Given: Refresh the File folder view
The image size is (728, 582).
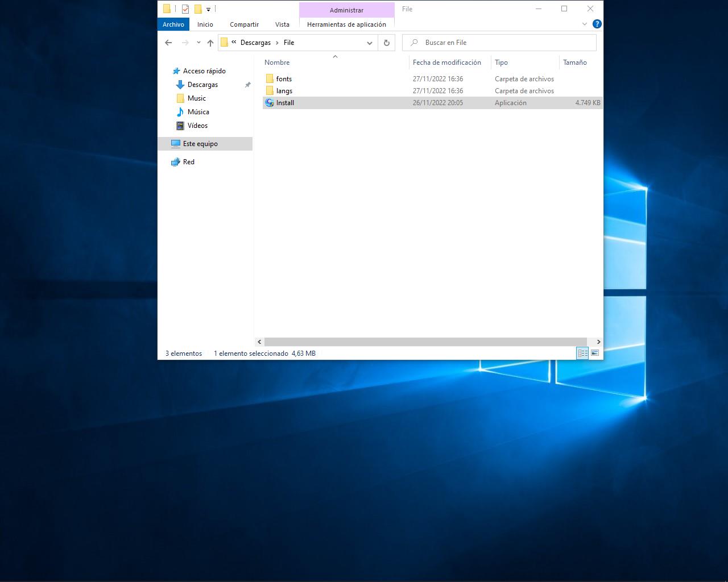Looking at the screenshot, I should (x=387, y=43).
